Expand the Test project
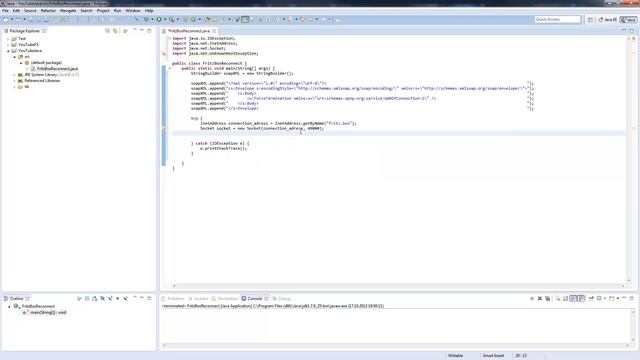Viewport: 640px width, 360px height. coord(8,38)
